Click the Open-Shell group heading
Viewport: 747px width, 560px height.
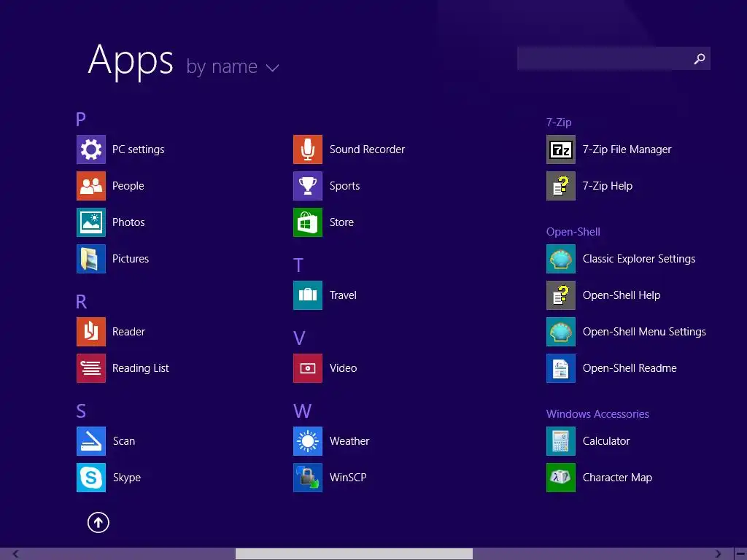[573, 232]
